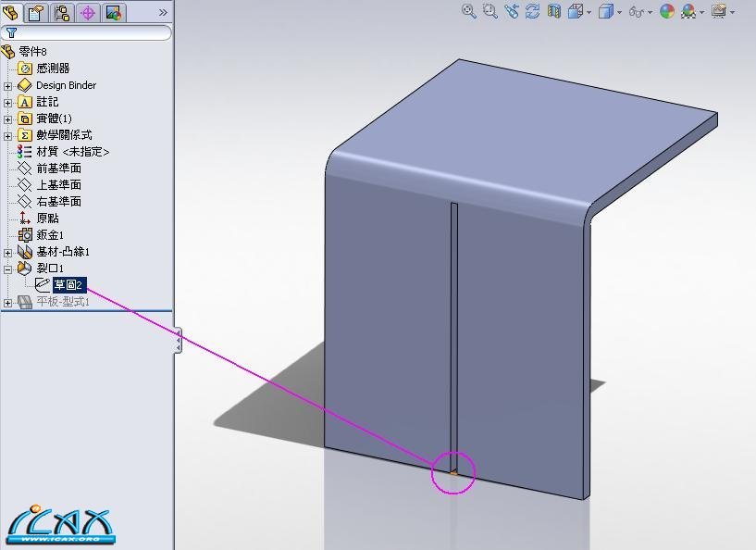Open the DimXpertManager tab
The height and width of the screenshot is (550, 756).
click(x=88, y=13)
